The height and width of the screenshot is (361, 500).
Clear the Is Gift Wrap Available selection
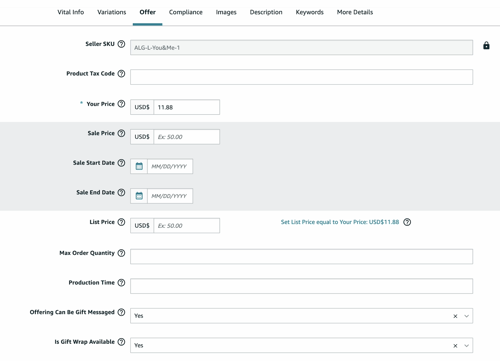tap(455, 346)
